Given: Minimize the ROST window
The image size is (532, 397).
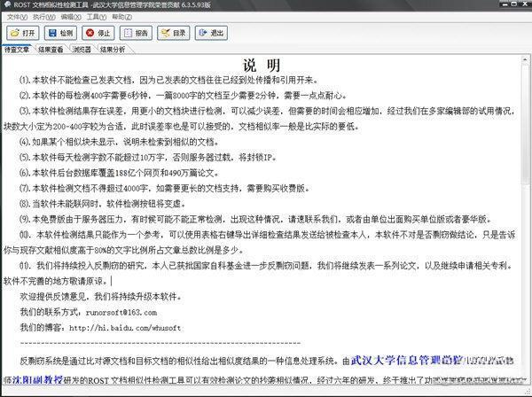Looking at the screenshot, I should [505, 4].
